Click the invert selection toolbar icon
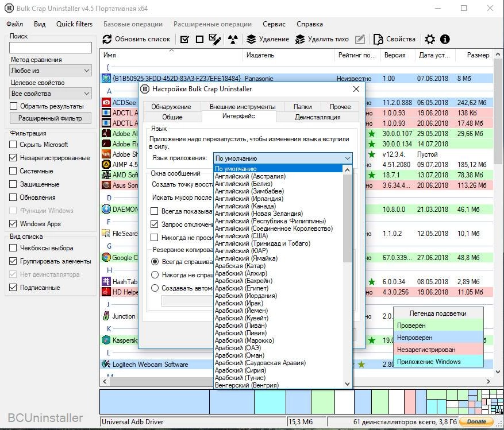This screenshot has width=504, height=430. pyautogui.click(x=215, y=39)
